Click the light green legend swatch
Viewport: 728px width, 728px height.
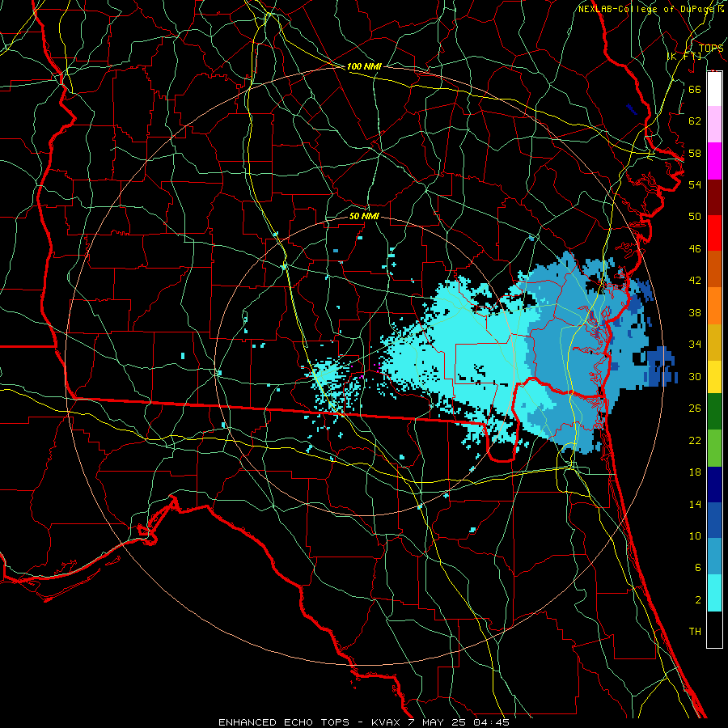714,448
